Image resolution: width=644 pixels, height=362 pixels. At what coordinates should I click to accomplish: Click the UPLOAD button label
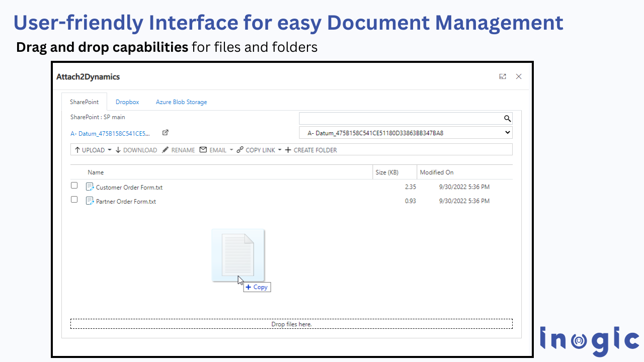point(94,150)
